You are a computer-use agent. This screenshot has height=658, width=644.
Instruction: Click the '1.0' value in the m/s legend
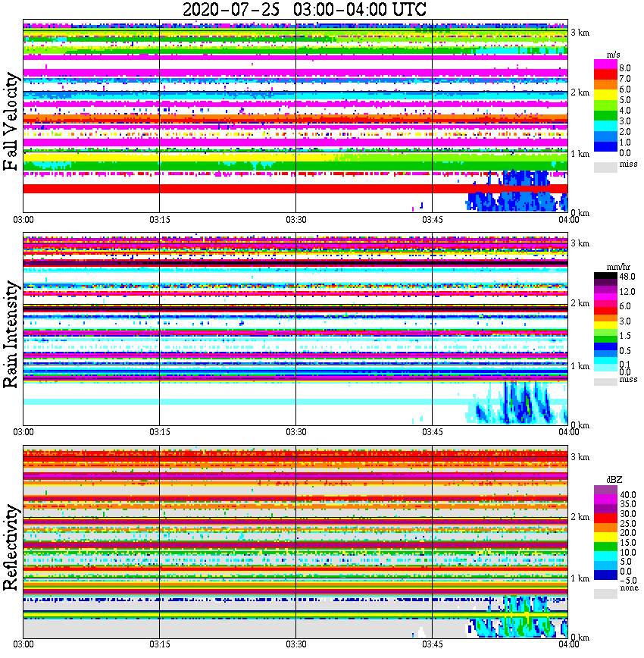[625, 143]
